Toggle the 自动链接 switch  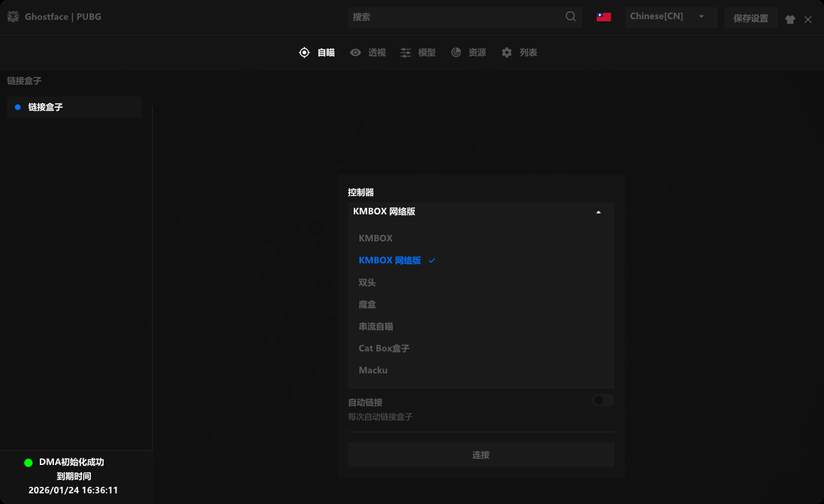click(x=603, y=400)
